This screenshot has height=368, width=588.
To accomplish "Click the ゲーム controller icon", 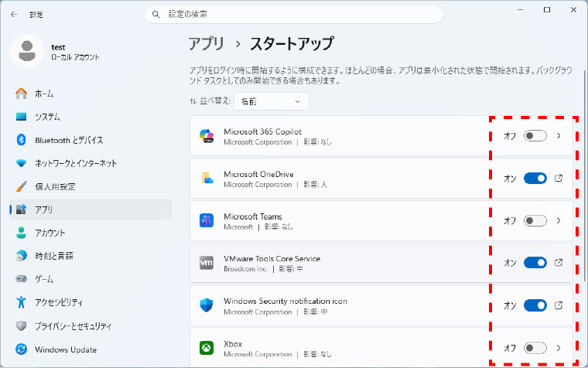I will [22, 279].
